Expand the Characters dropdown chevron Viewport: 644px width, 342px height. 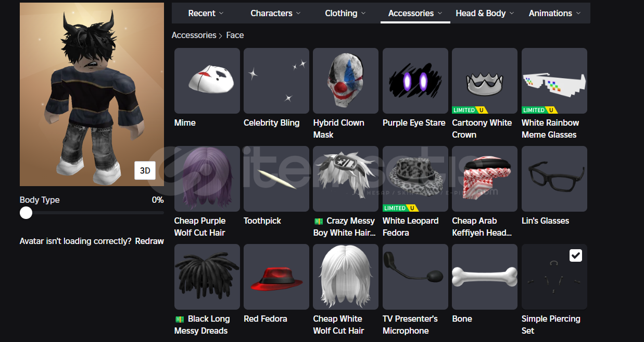(x=298, y=13)
